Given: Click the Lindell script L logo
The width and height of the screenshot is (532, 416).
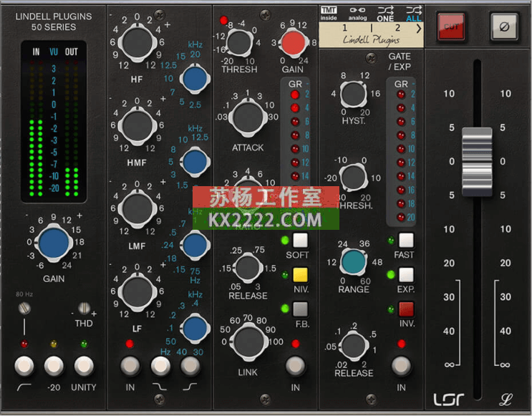Looking at the screenshot, I should point(506,400).
